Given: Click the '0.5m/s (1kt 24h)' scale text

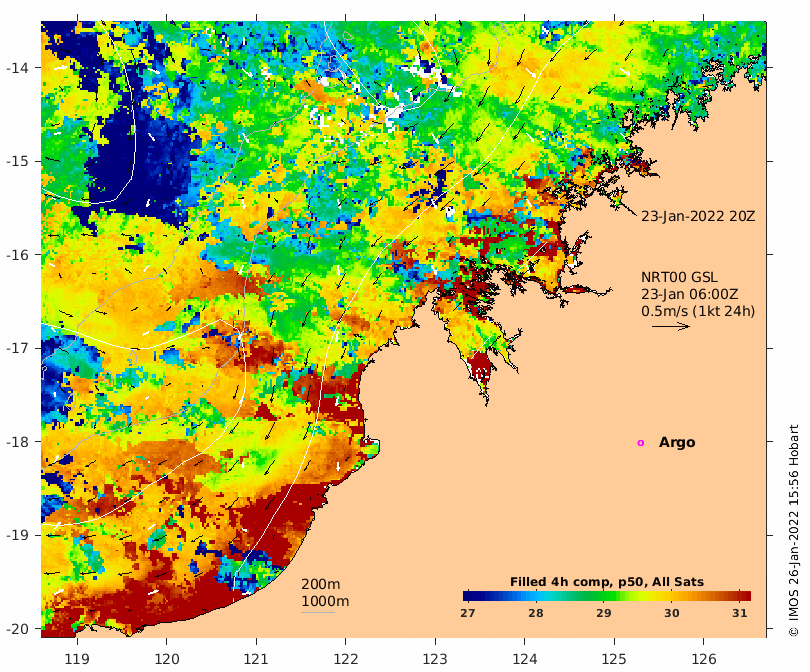Looking at the screenshot, I should pyautogui.click(x=698, y=311).
